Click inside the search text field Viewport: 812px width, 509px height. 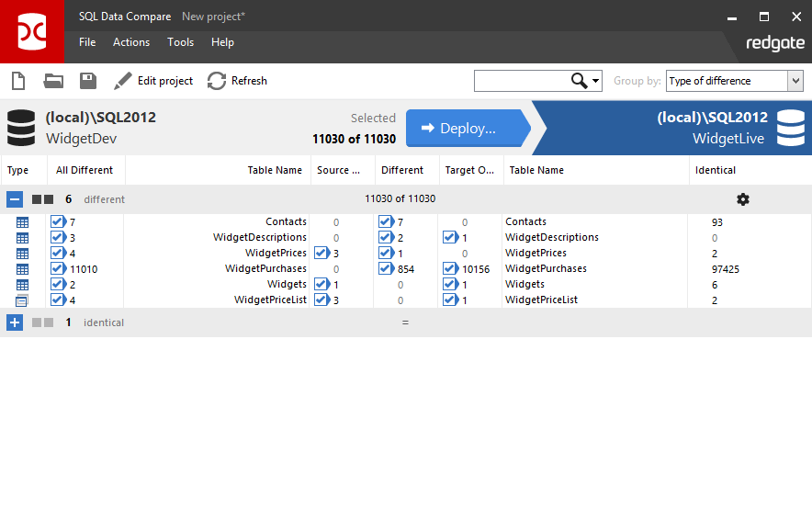519,81
